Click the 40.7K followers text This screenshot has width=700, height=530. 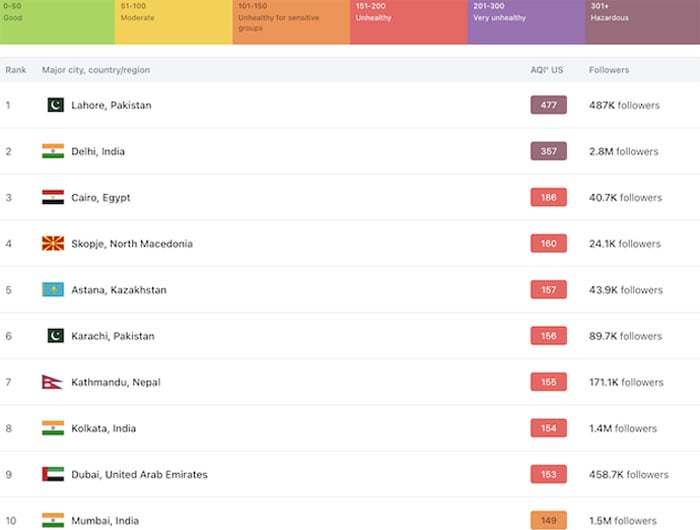tap(625, 198)
